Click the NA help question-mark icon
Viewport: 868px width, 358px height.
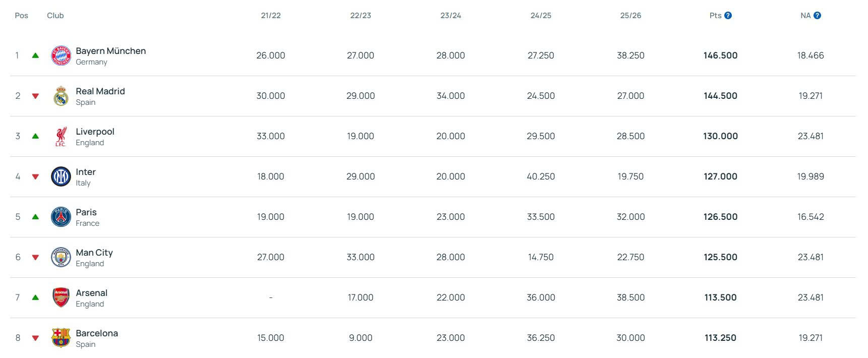[x=817, y=16]
